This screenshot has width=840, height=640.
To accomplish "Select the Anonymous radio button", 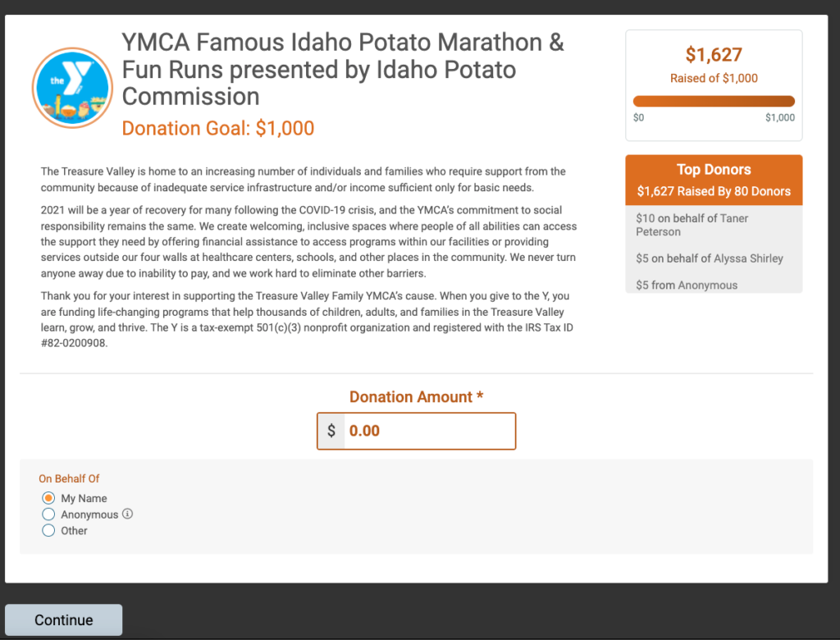I will pos(48,514).
